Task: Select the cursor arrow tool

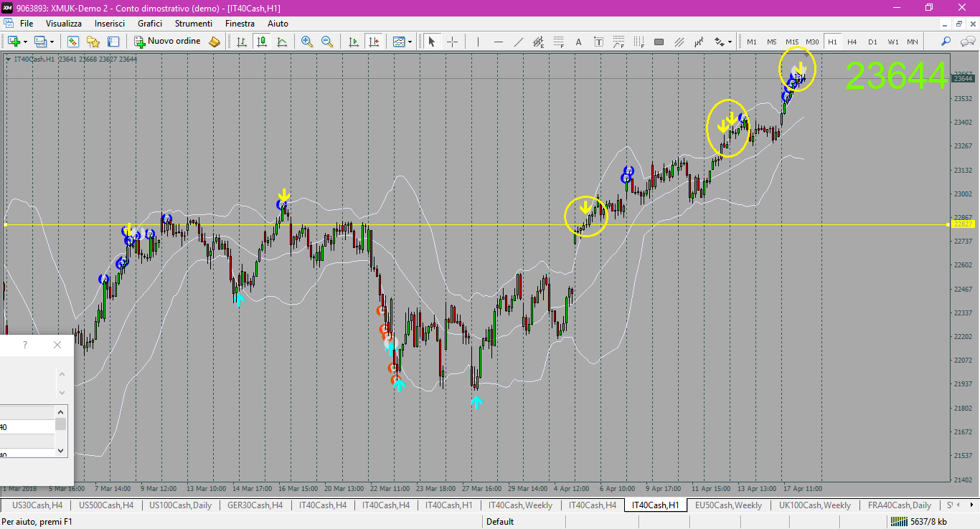Action: point(432,42)
